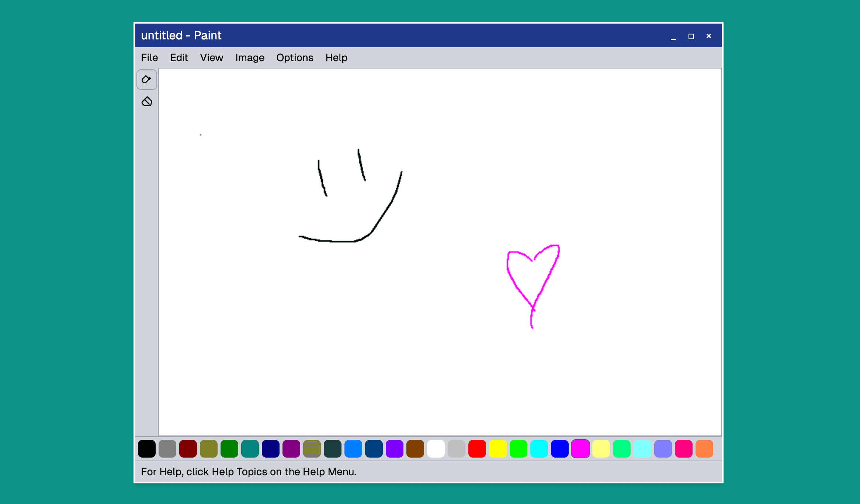Open the Edit menu
Image resolution: width=860 pixels, height=504 pixels.
tap(179, 57)
